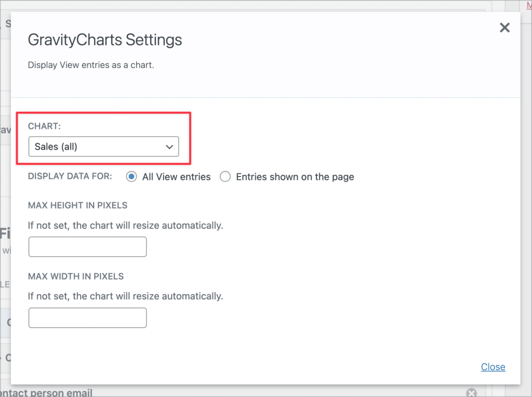Screen dimensions: 532x397
Task: Click the Close link in the dialog
Action: (x=493, y=367)
